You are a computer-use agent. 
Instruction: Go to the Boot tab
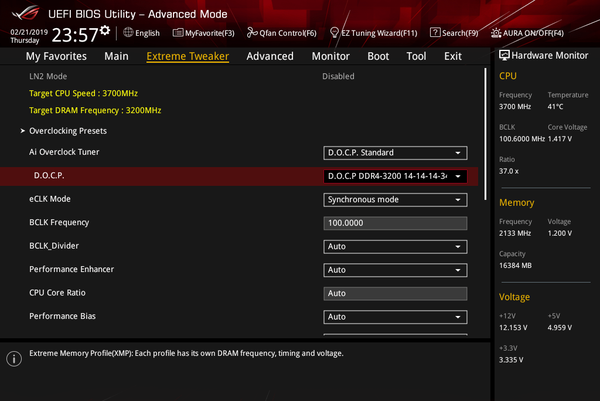(x=378, y=56)
